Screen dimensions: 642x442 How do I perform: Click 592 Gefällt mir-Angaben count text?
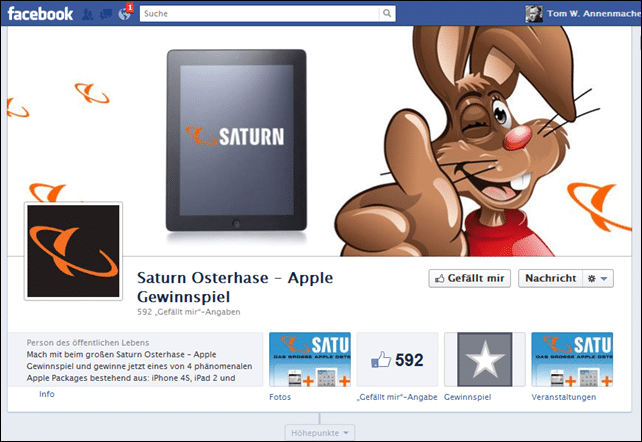[x=189, y=312]
